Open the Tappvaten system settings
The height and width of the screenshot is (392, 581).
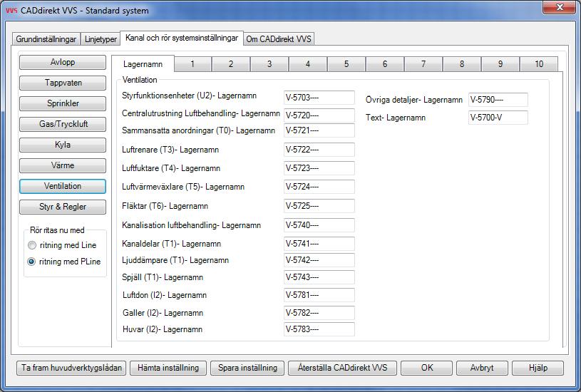(x=63, y=83)
